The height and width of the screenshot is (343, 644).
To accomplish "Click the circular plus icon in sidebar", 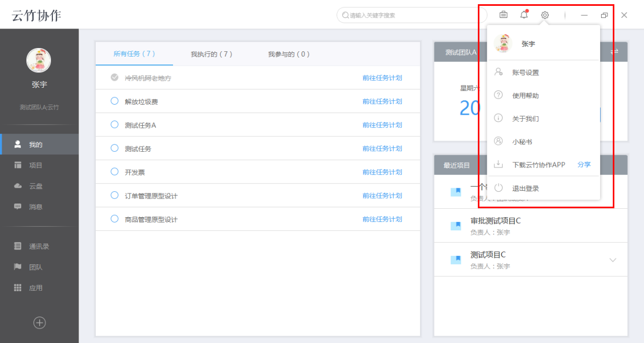I will [x=39, y=323].
